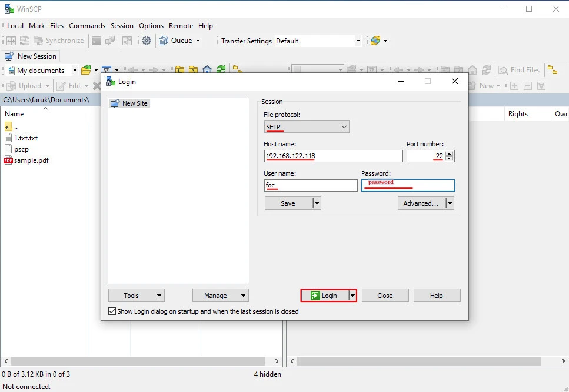Click the filter funnel icon in local toolbar

pyautogui.click(x=106, y=70)
